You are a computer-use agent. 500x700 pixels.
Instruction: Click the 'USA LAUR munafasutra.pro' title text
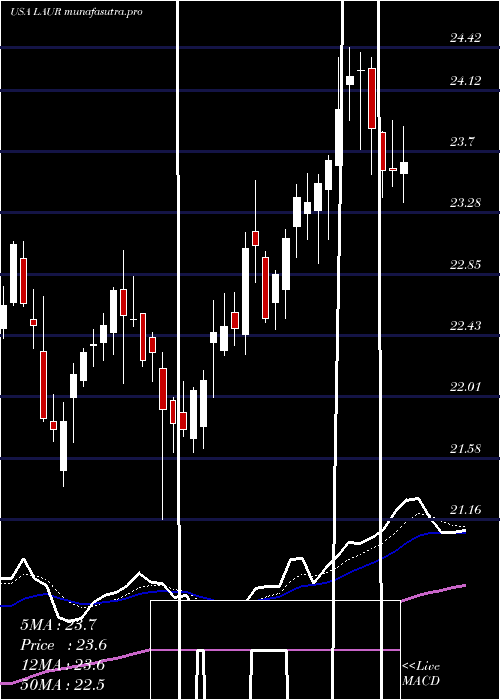click(76, 12)
